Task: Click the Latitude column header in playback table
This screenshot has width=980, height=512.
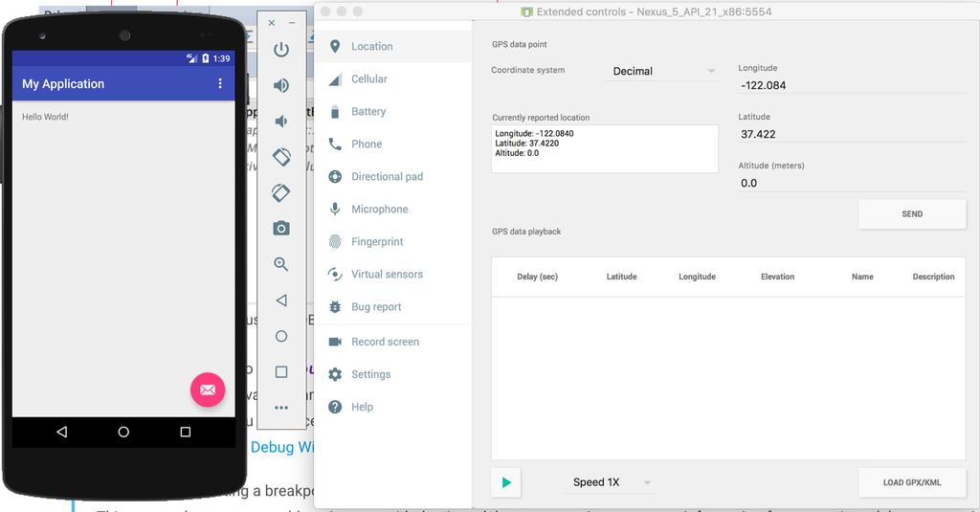Action: click(x=621, y=277)
